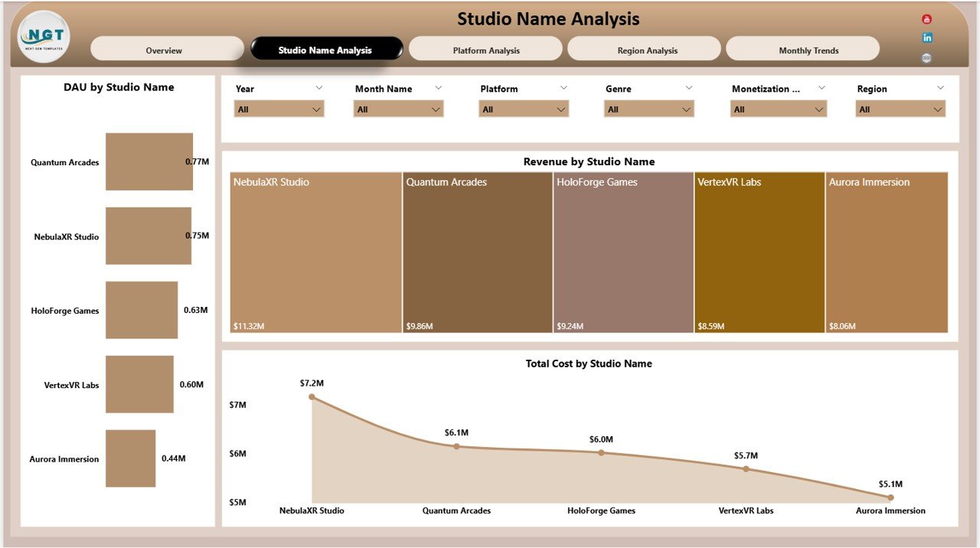Click the Quantum Arcades bar in DAU chart
Viewport: 980px width, 548px height.
pyautogui.click(x=149, y=161)
